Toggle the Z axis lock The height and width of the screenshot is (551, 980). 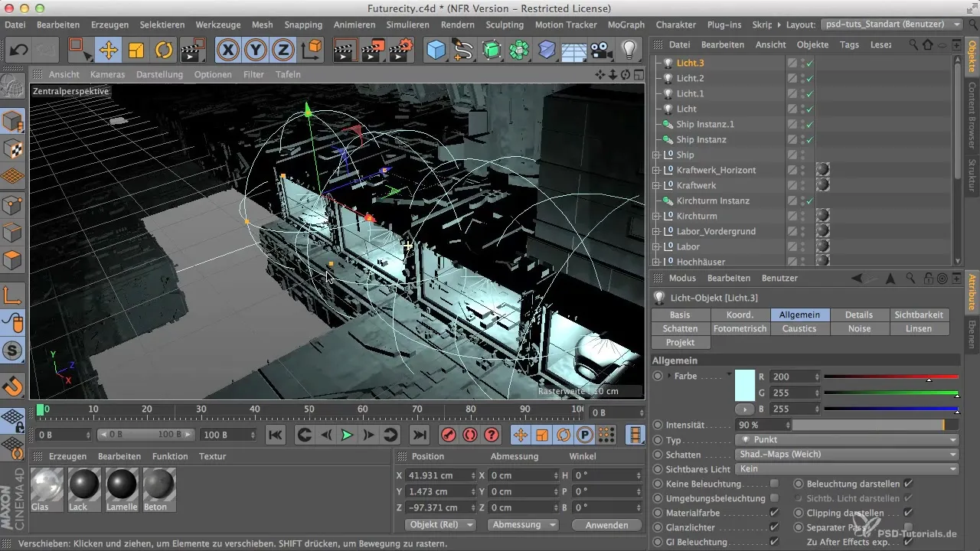tap(284, 51)
